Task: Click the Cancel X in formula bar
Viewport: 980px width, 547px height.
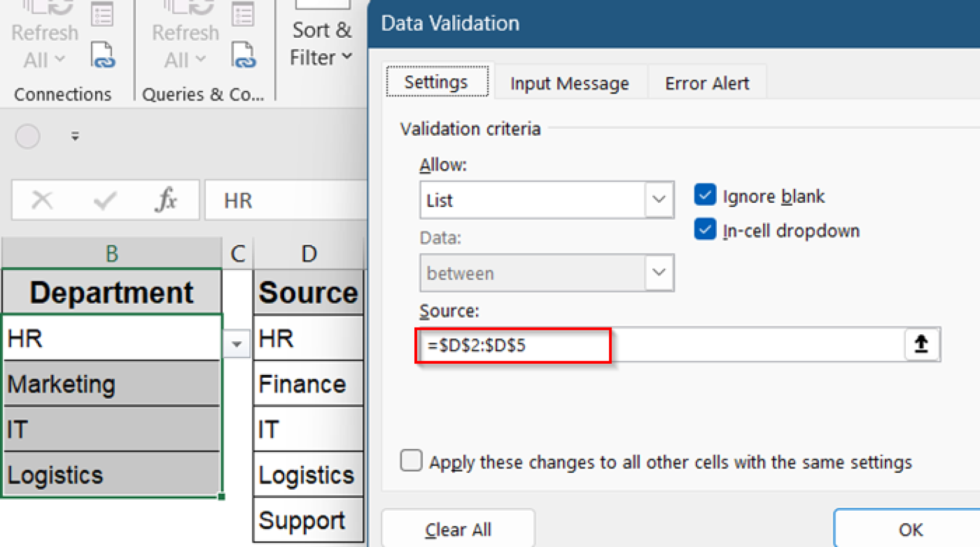Action: (42, 200)
